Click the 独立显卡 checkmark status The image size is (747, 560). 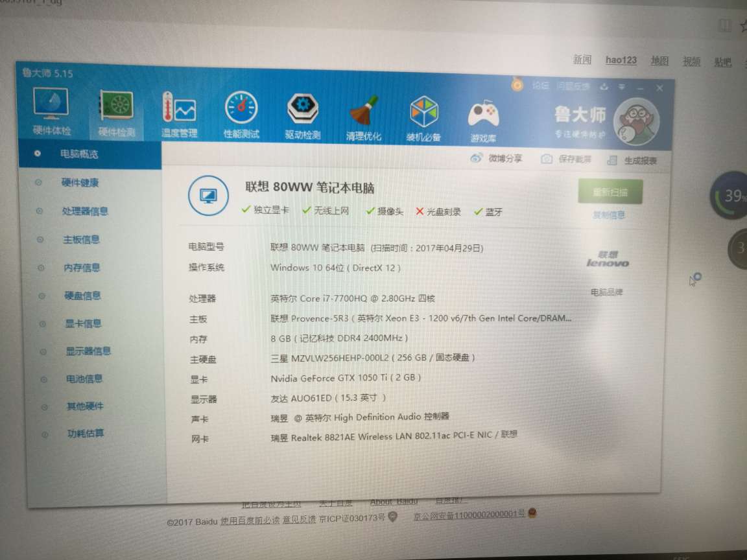pos(266,209)
